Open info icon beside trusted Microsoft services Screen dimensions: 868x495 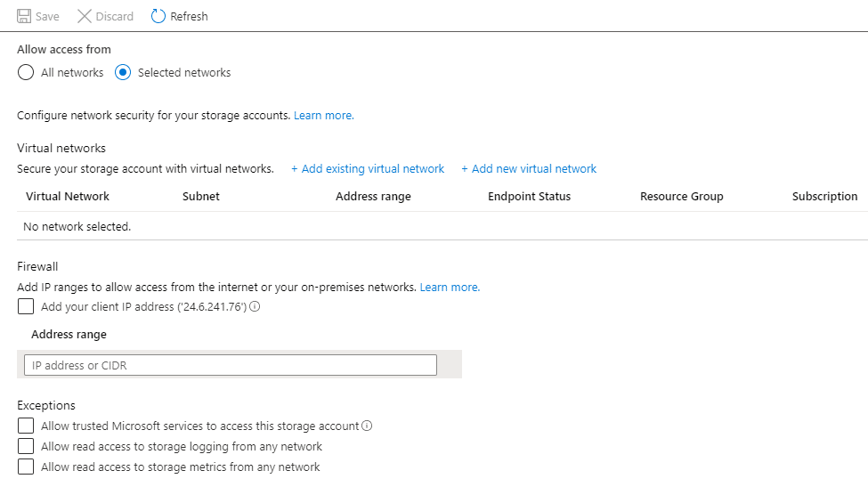point(367,426)
